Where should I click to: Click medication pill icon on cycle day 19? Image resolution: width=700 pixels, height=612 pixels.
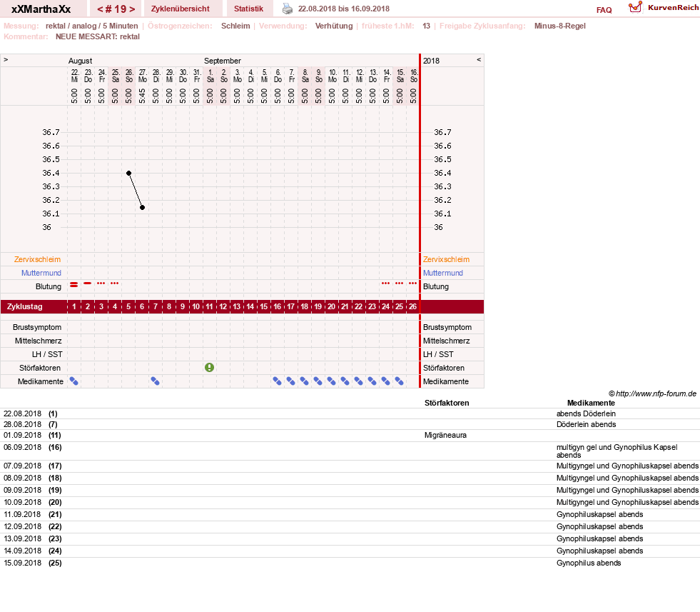pyautogui.click(x=318, y=381)
